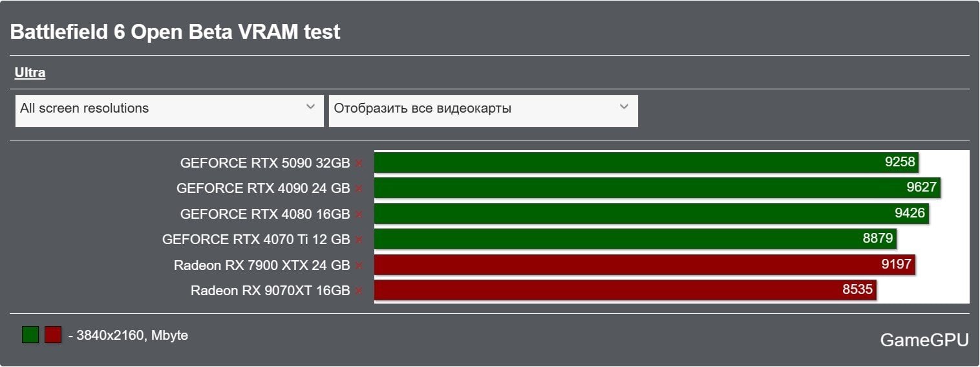The image size is (980, 367).
Task: Click the Radeon RX 7900 XTX label
Action: 261,265
